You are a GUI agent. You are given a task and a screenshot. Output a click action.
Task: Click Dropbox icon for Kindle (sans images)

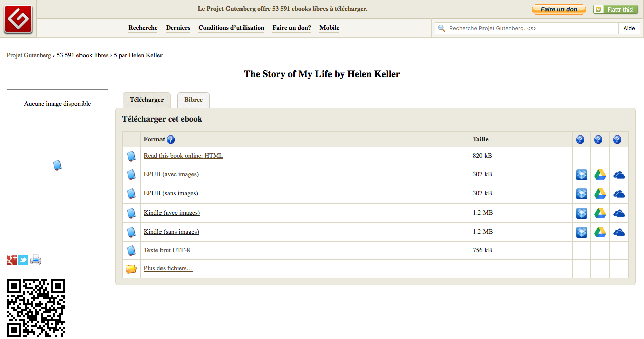[581, 232]
